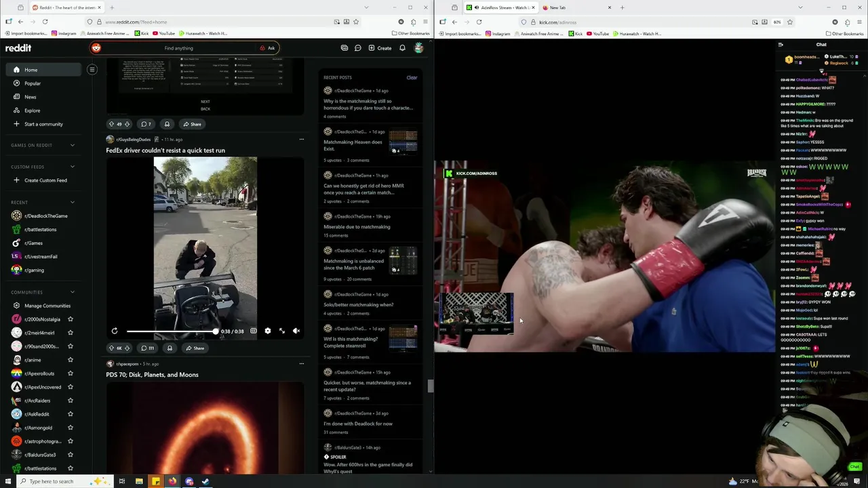Toggle captions on FedEx video
This screenshot has width=868, height=488.
tap(254, 331)
